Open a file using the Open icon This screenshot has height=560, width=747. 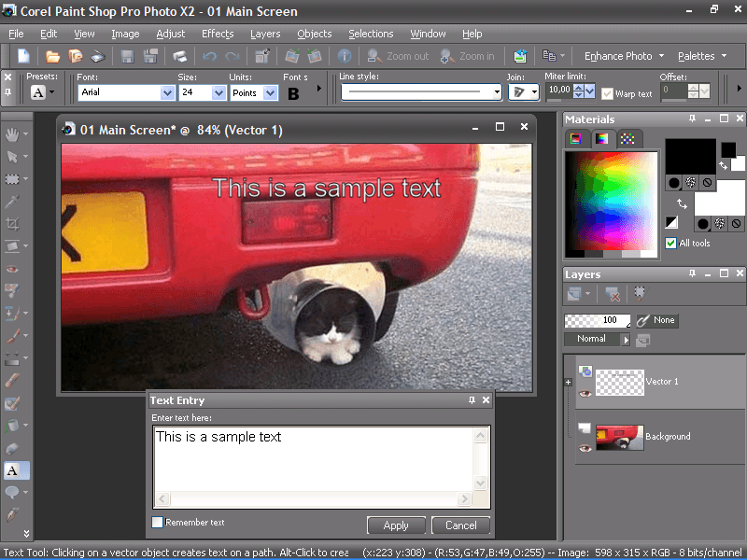click(53, 56)
